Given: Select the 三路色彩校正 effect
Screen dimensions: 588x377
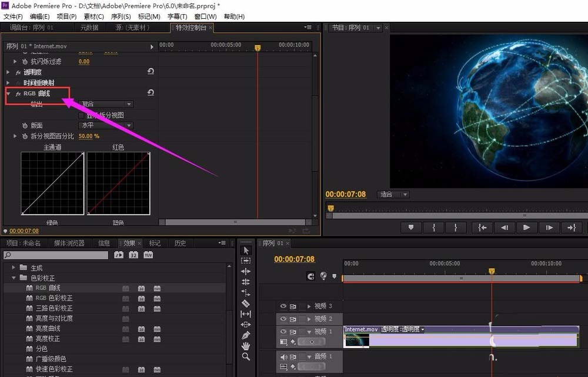Looking at the screenshot, I should [54, 308].
